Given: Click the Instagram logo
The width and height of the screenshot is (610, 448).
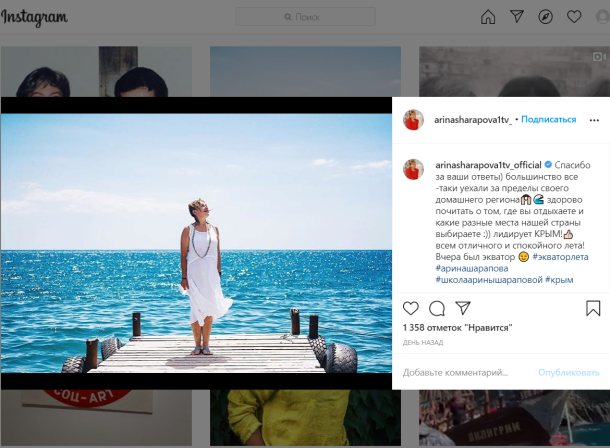Looking at the screenshot, I should (34, 18).
